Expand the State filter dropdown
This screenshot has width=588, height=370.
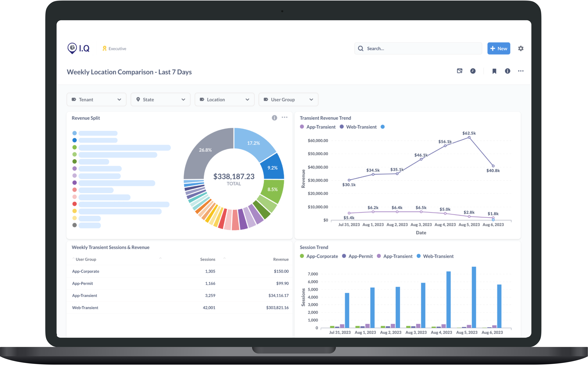(160, 100)
